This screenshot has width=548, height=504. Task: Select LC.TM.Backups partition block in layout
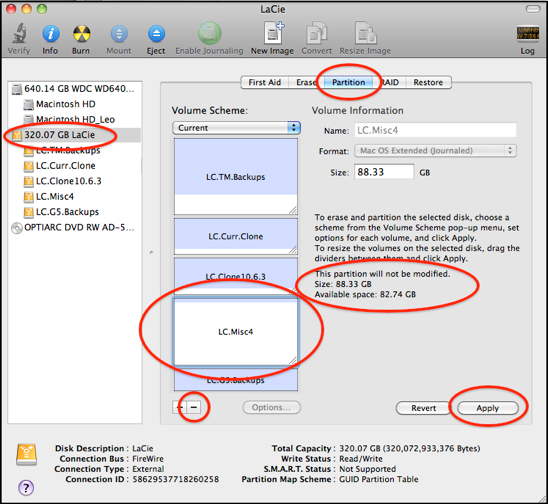tap(236, 177)
